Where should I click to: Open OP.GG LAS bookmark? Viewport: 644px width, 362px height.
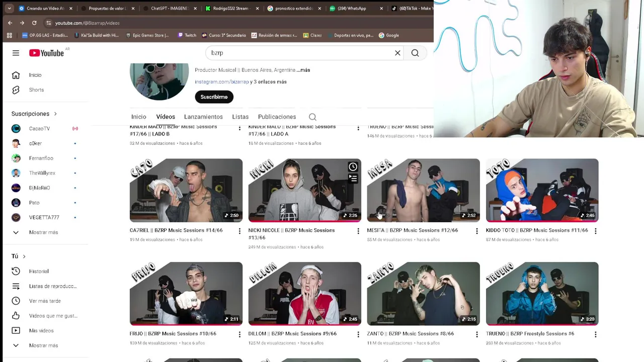point(45,35)
